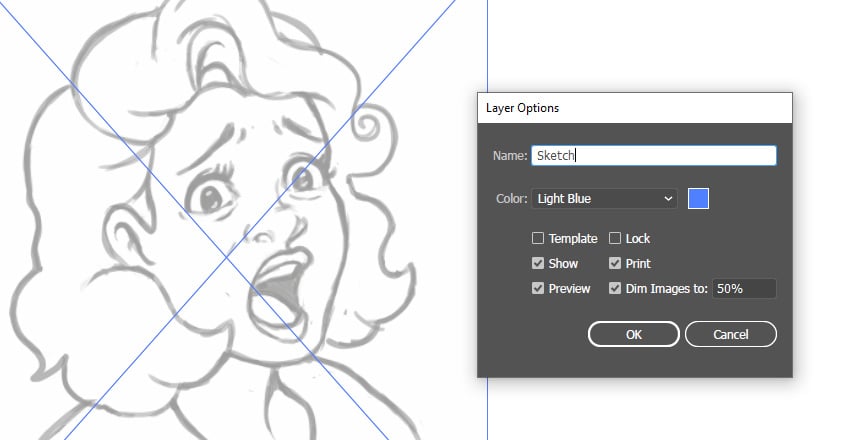Turn off the Preview checkbox

click(x=538, y=288)
